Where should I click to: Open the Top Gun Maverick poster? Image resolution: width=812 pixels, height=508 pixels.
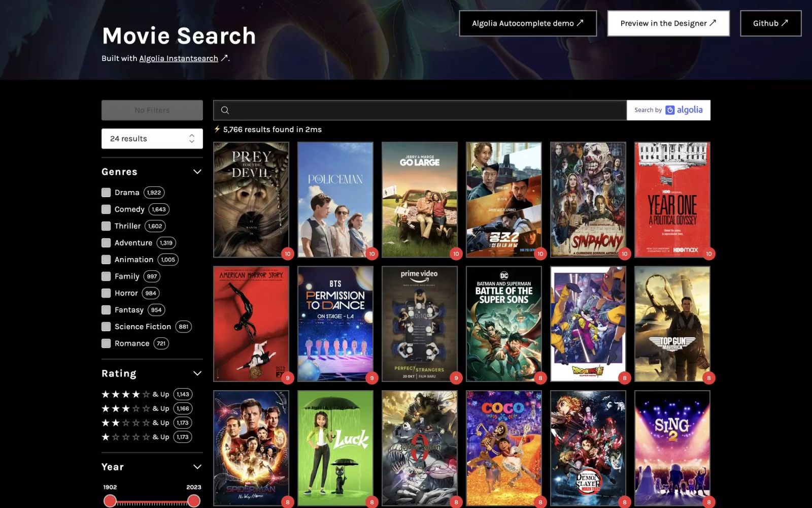(672, 324)
